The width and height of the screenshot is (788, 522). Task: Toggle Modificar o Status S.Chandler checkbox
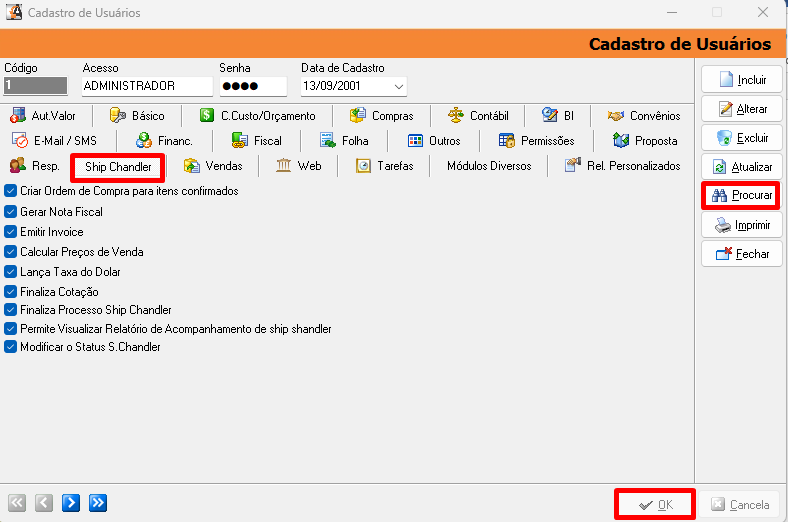tap(11, 347)
